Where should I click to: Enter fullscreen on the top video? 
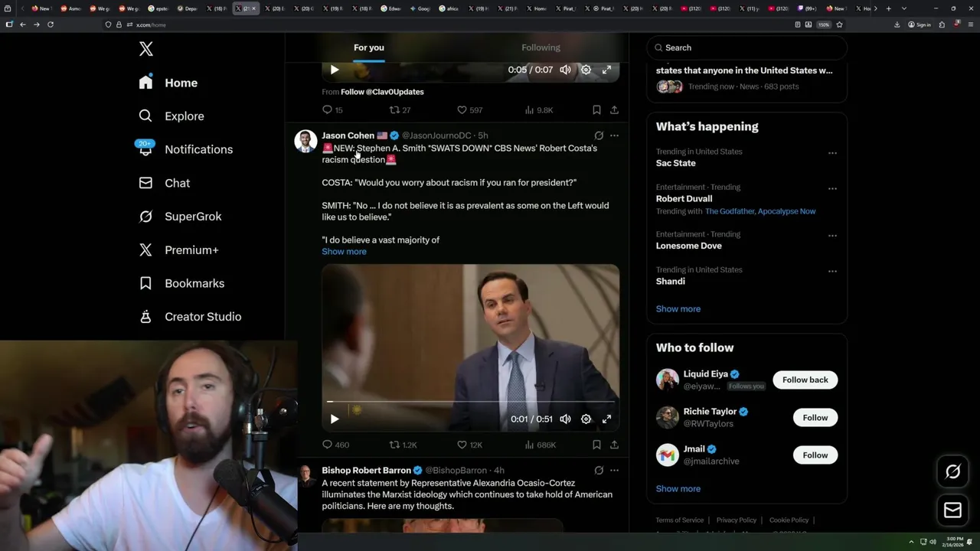pyautogui.click(x=606, y=70)
